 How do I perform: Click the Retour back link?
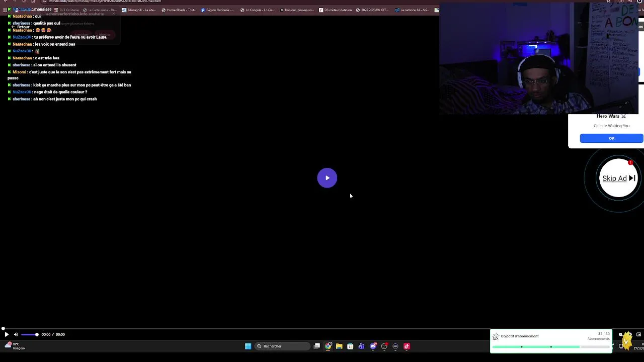click(x=21, y=27)
